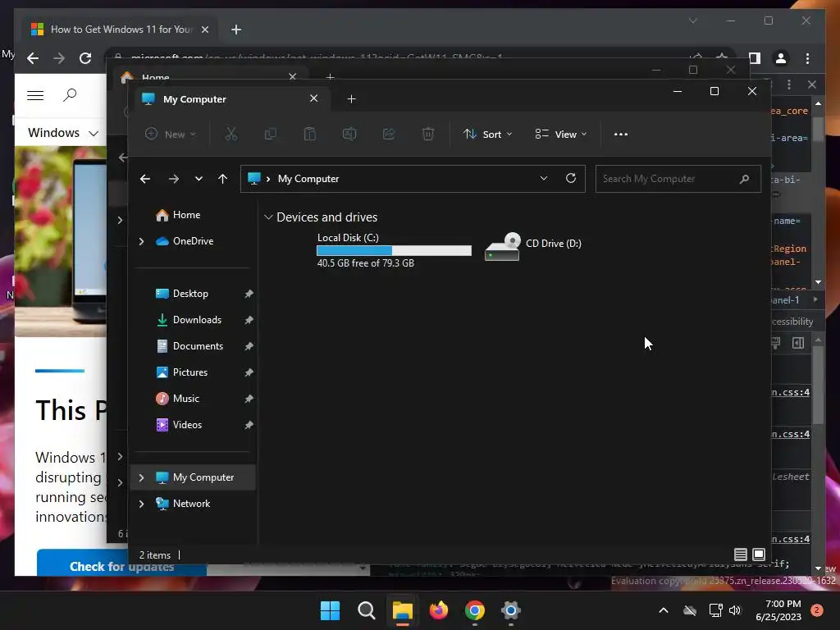Viewport: 840px width, 630px height.
Task: Open hamburger menu on Microsoft page
Action: (35, 95)
